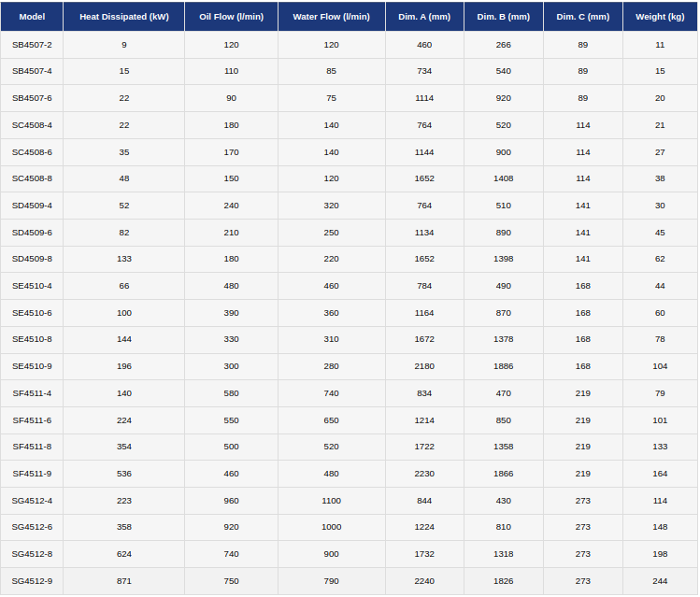The height and width of the screenshot is (597, 700).
Task: Click the Model column header
Action: coord(32,17)
